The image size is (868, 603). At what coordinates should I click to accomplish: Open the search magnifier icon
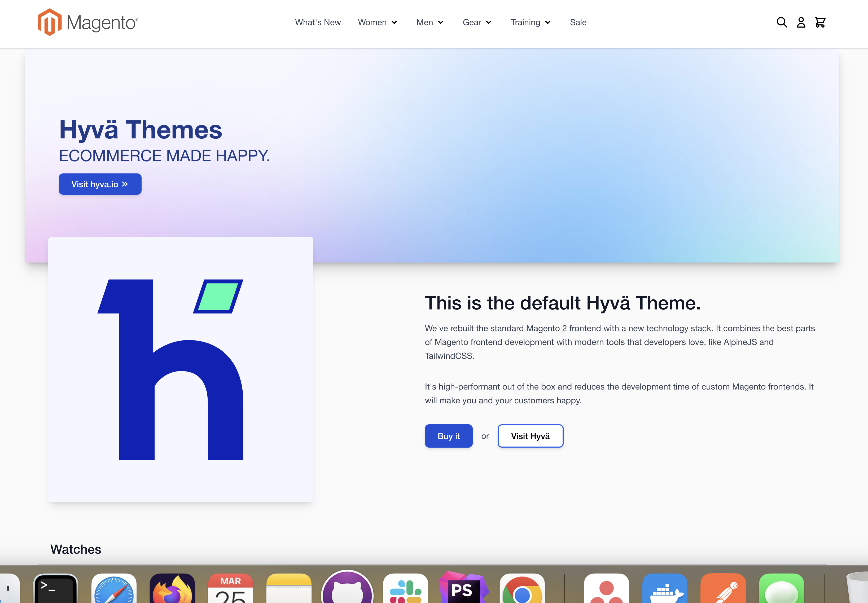[x=782, y=22]
